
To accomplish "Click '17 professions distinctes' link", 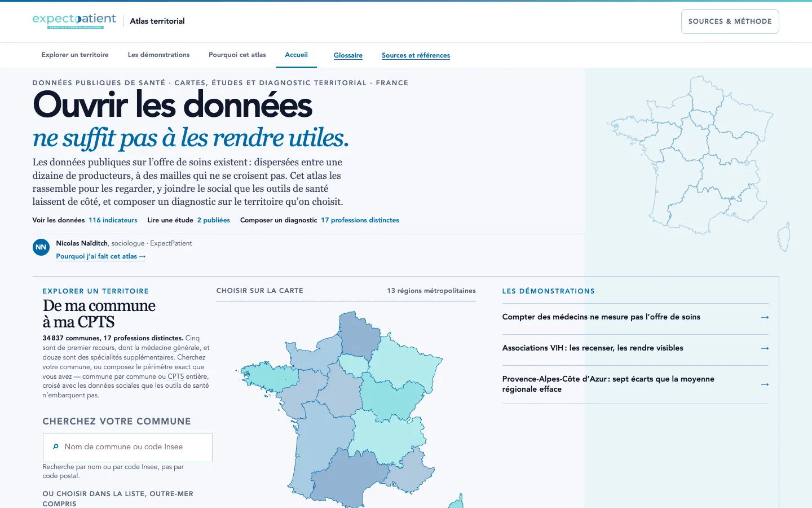I will (360, 220).
